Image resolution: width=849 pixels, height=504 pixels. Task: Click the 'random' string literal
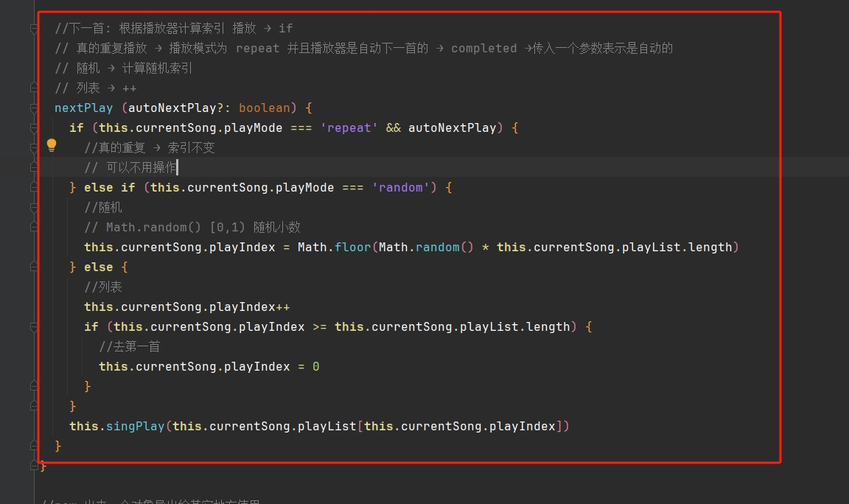point(400,187)
